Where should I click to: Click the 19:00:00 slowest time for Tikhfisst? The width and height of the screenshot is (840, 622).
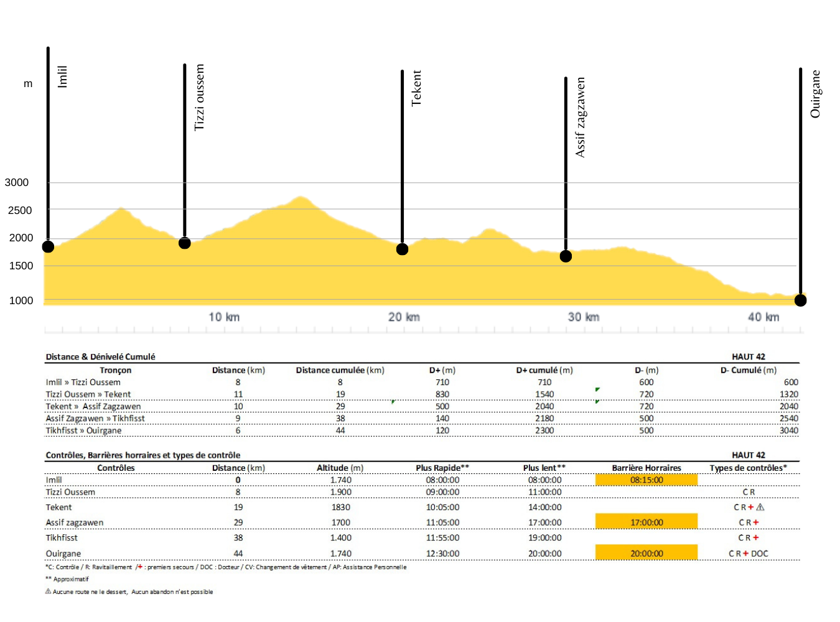tap(544, 538)
